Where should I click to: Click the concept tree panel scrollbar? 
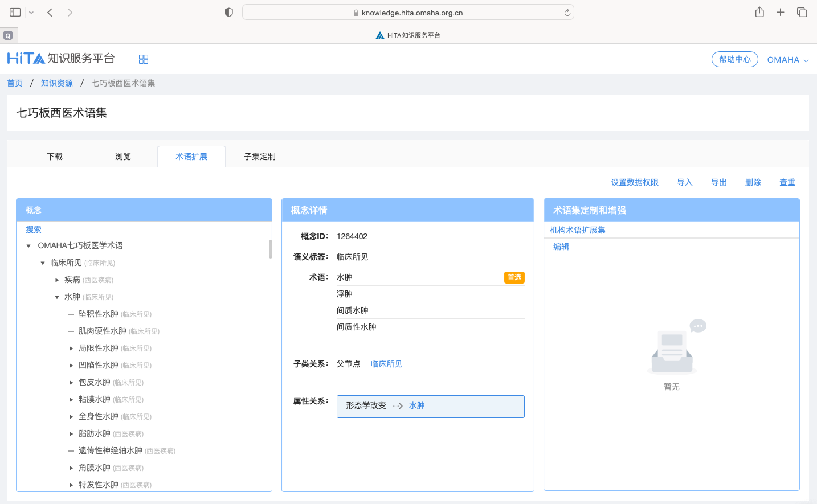click(x=270, y=249)
